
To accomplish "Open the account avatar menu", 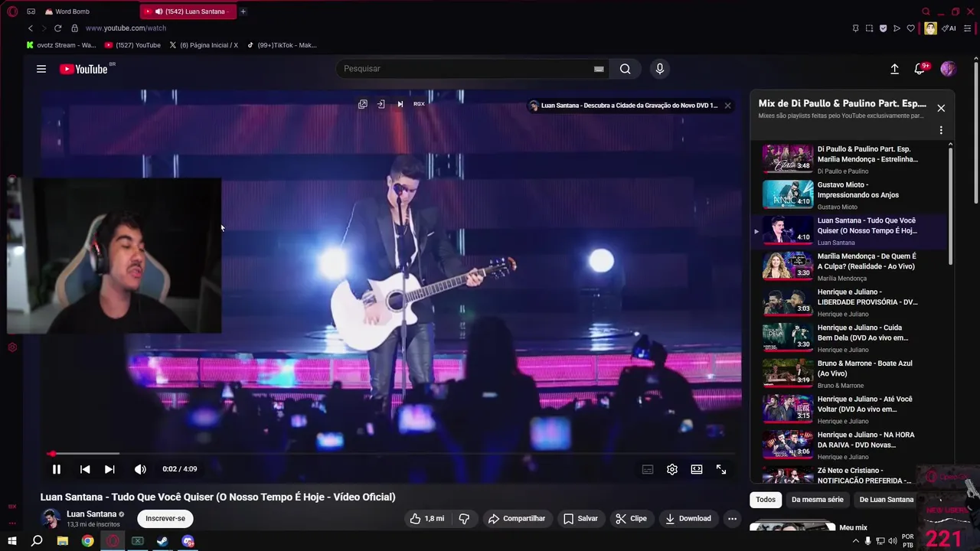I will 948,69.
